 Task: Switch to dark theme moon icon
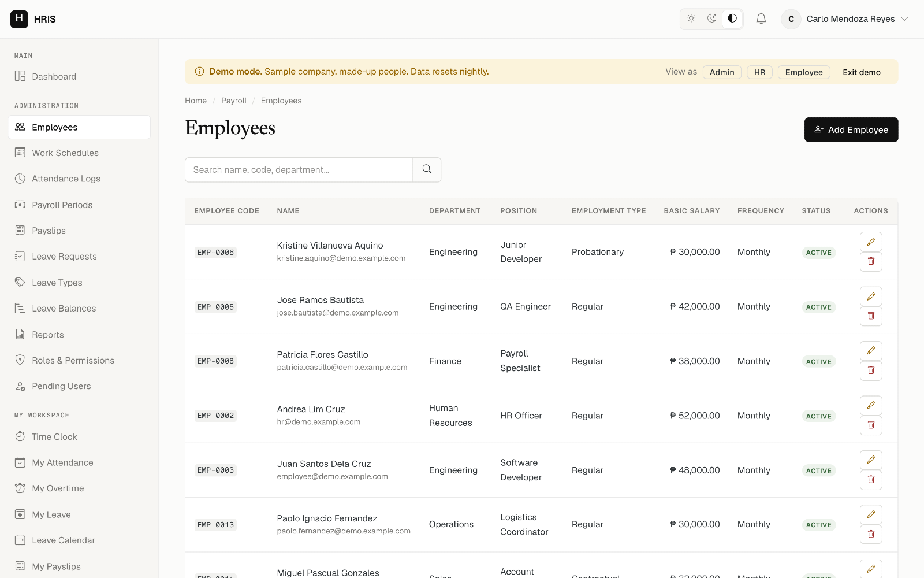point(711,18)
